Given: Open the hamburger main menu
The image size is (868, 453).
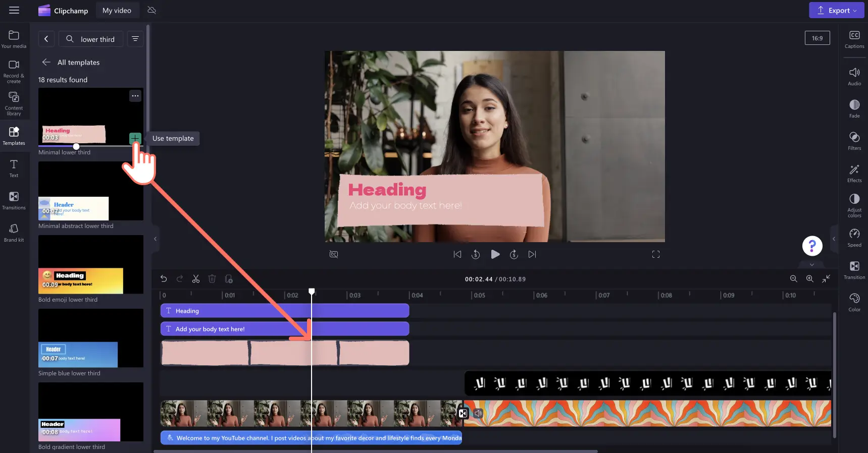Looking at the screenshot, I should [x=14, y=10].
